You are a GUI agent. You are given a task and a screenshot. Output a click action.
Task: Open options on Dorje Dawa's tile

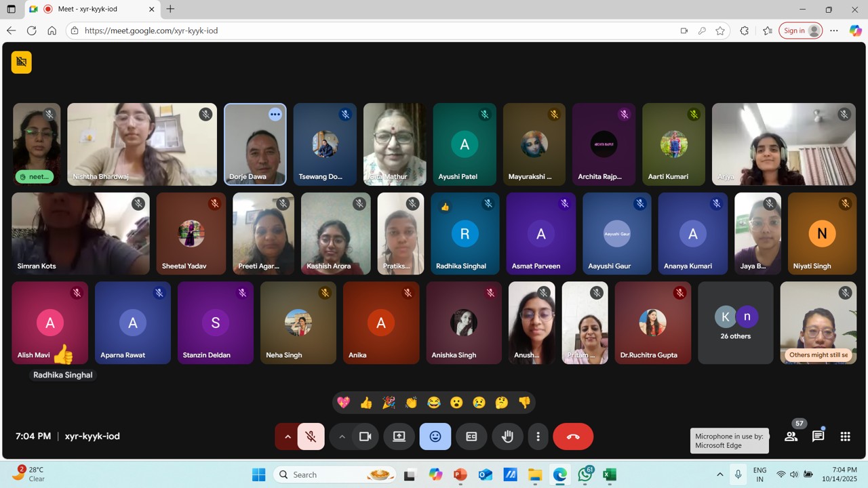[275, 115]
